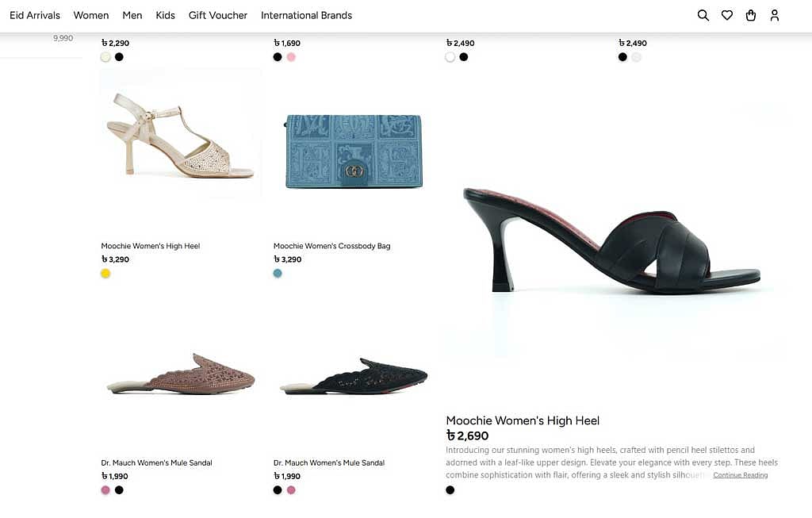Go to International Brands
The height and width of the screenshot is (518, 812).
click(x=307, y=16)
